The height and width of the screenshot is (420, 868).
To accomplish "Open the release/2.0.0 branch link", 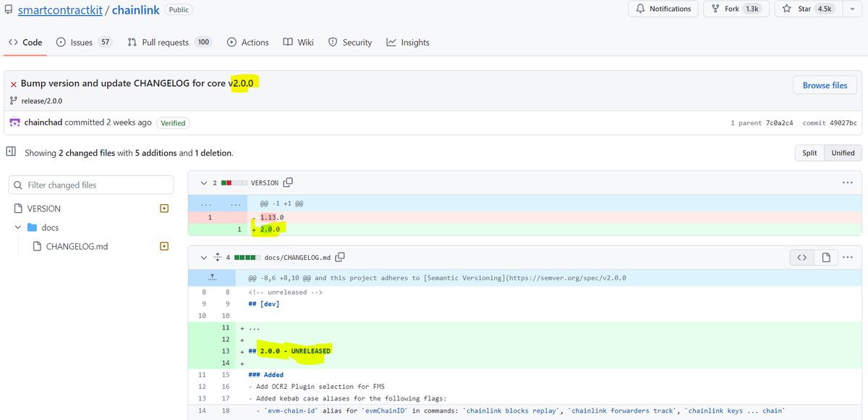I will 43,101.
